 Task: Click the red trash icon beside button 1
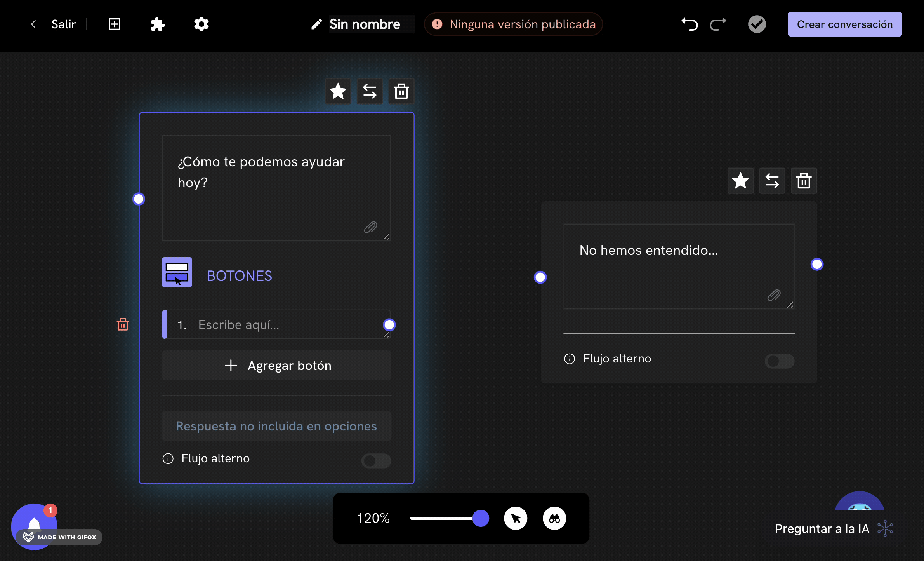pos(123,324)
